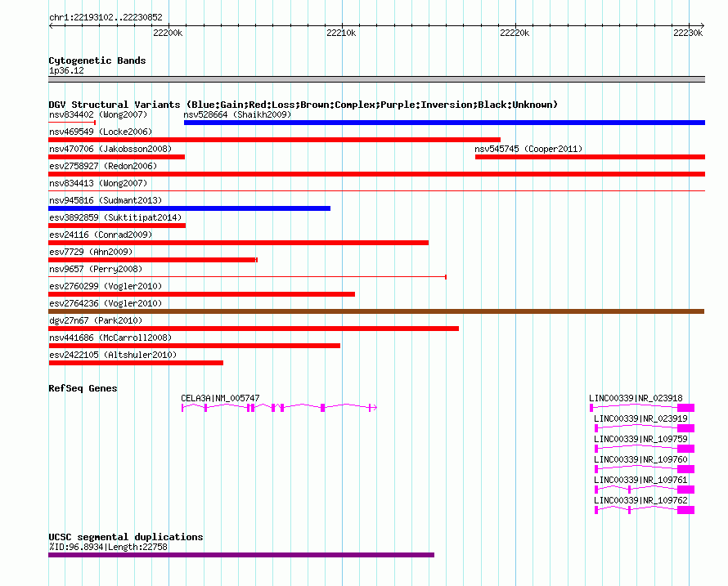Click the dgv27n67 (Park2010) label
Viewport: 728px width, 586px height.
(96, 320)
